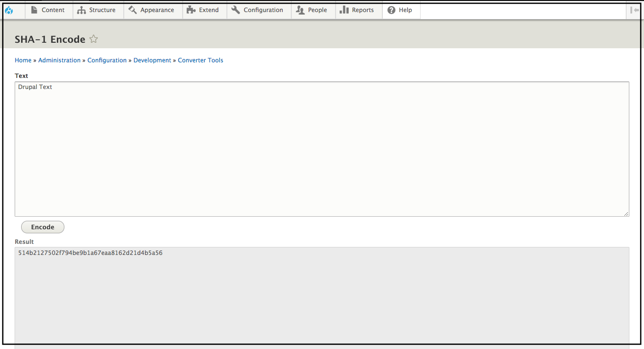Go to Home breadcrumb link
The image size is (644, 349).
pyautogui.click(x=23, y=60)
